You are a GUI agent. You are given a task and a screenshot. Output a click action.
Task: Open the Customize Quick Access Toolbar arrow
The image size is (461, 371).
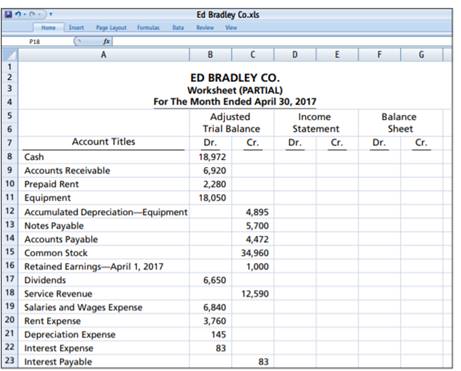[x=50, y=14]
